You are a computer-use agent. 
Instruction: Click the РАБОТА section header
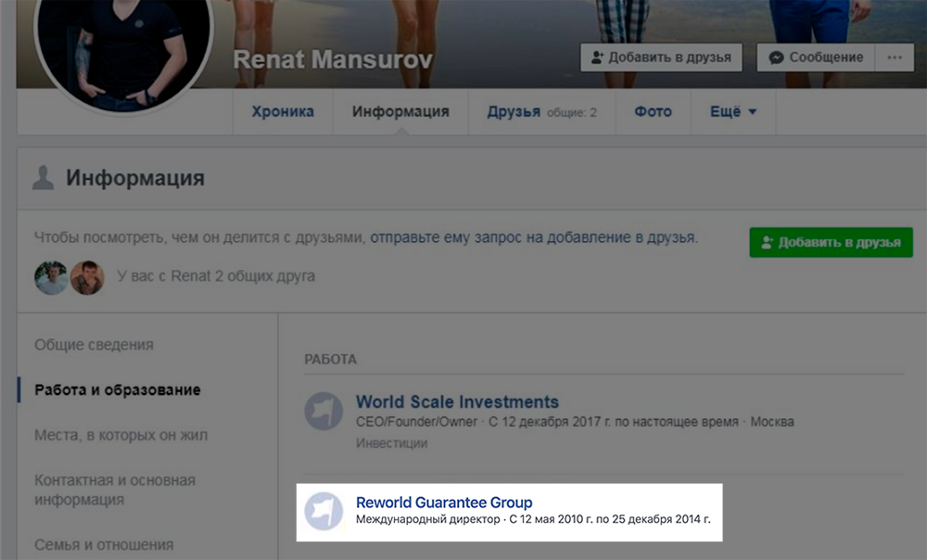(331, 360)
